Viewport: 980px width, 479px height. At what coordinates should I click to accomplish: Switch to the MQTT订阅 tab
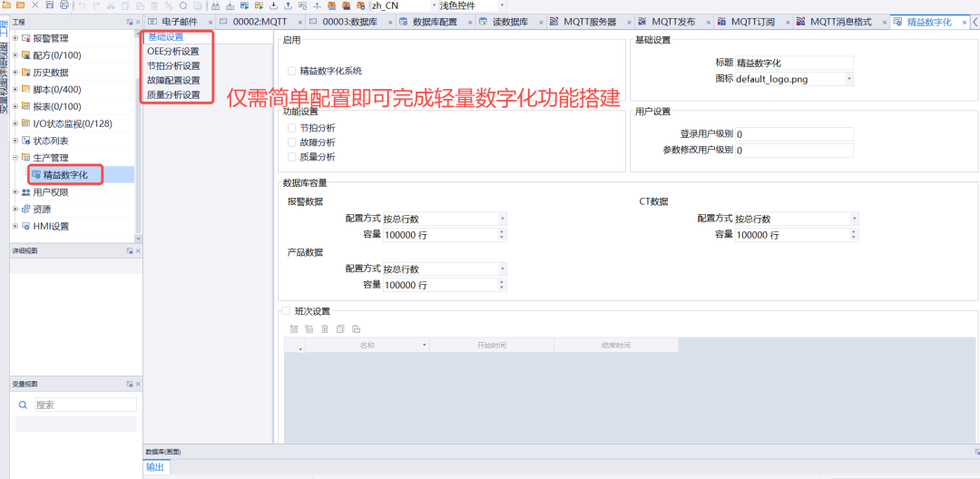point(753,22)
